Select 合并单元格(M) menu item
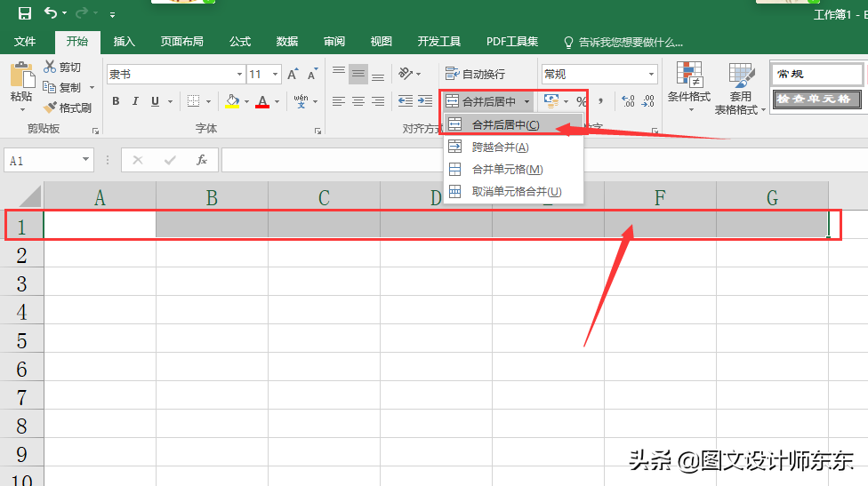 tap(514, 169)
